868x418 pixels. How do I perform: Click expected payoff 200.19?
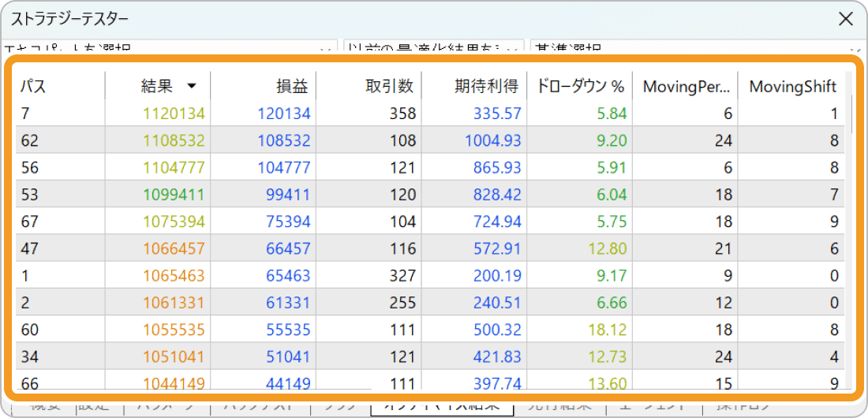tap(497, 275)
